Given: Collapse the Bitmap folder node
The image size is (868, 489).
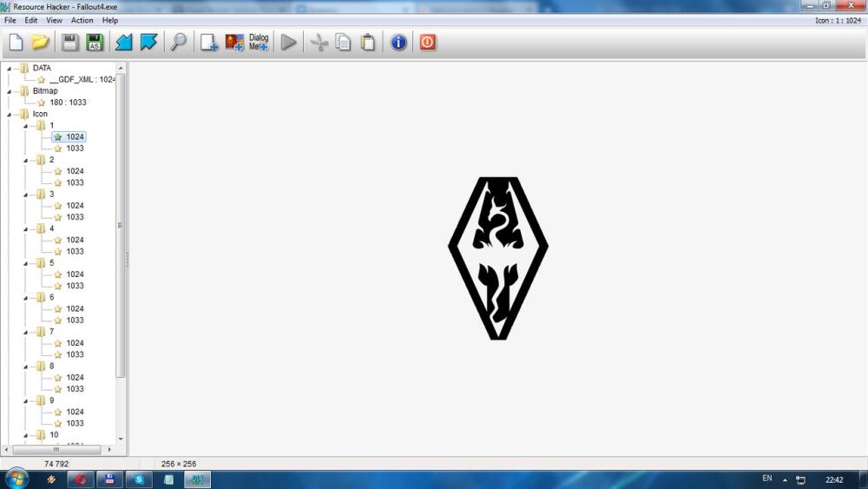Looking at the screenshot, I should (9, 91).
